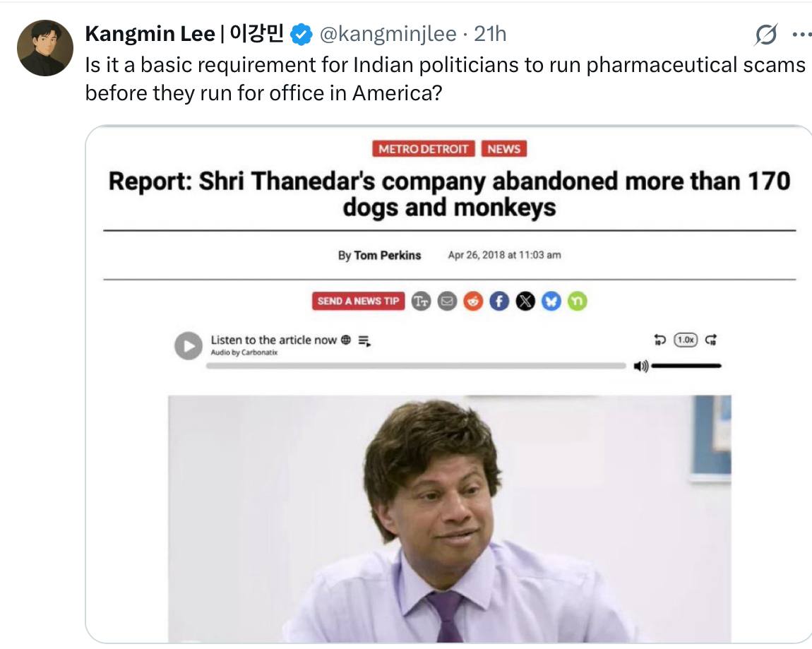This screenshot has width=812, height=649.
Task: Open the Grok explain icon
Action: tap(766, 35)
